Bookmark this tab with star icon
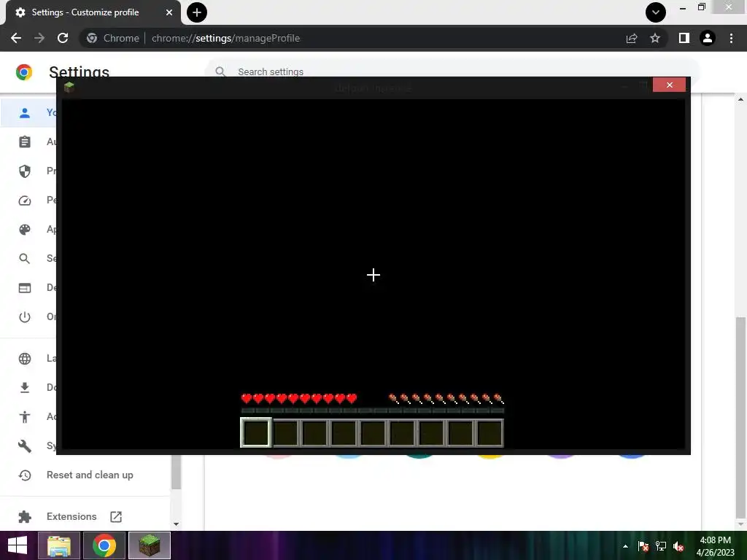Image resolution: width=747 pixels, height=560 pixels. (655, 38)
